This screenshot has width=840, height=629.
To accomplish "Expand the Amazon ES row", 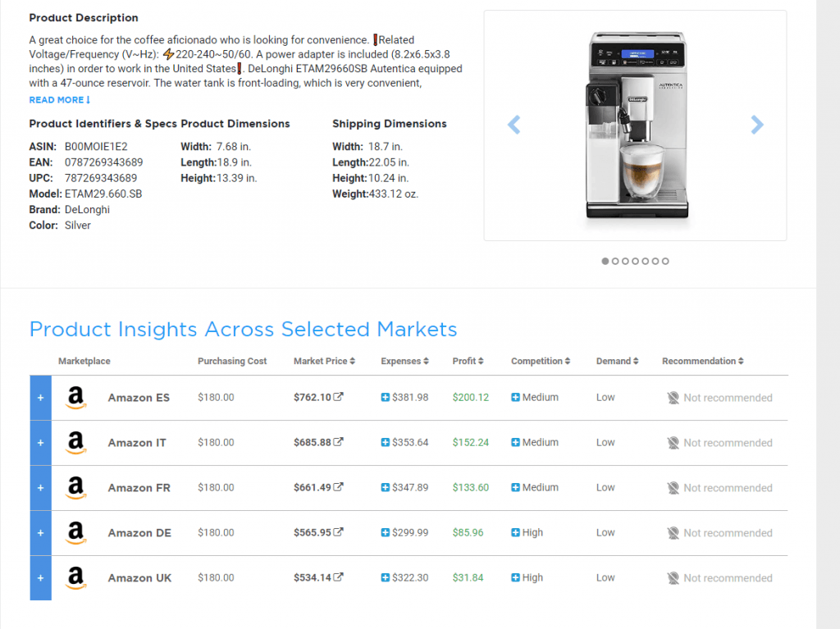I will 41,398.
